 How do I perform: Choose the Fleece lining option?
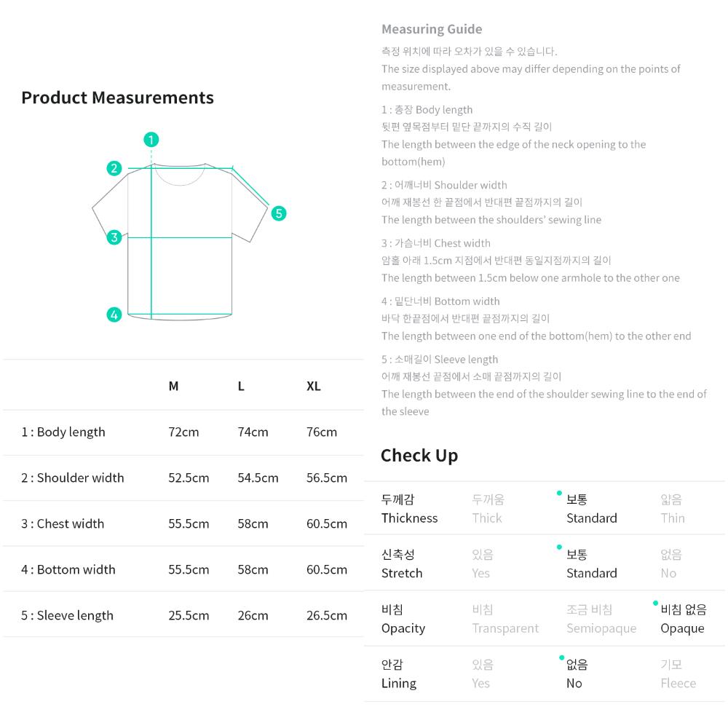click(678, 674)
